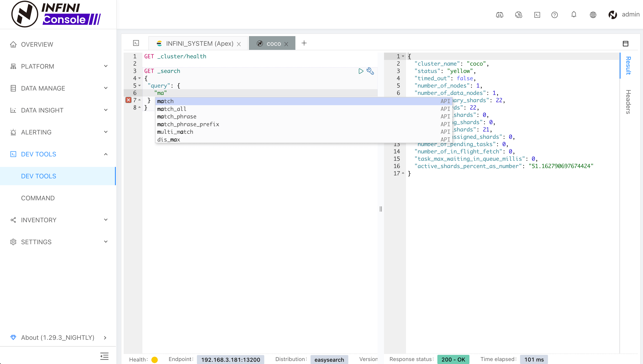Open the help question mark icon

554,15
